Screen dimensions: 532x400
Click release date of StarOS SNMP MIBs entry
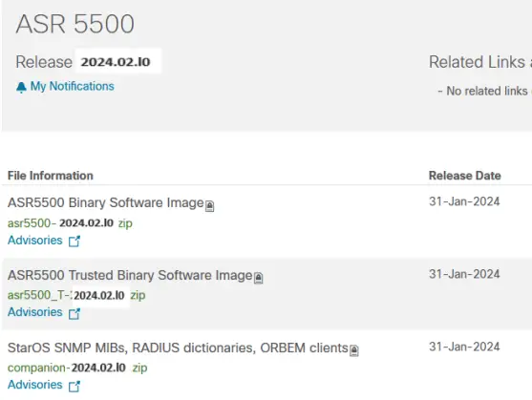[464, 347]
